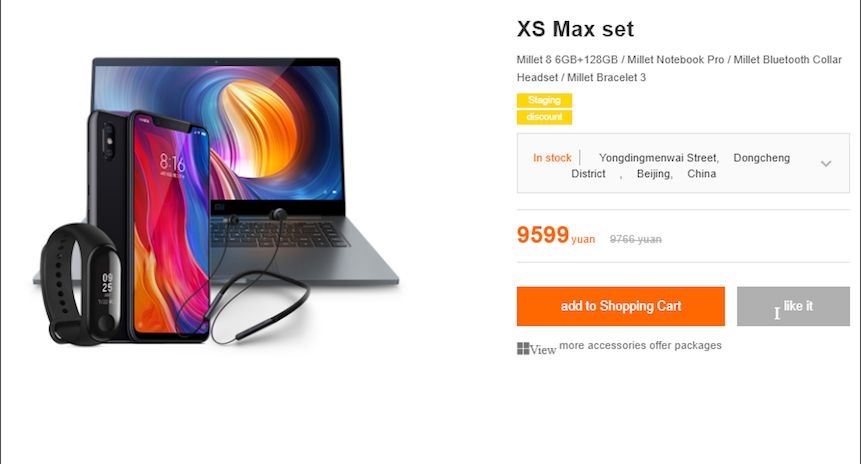Click the yellow Staging tag

click(x=544, y=100)
